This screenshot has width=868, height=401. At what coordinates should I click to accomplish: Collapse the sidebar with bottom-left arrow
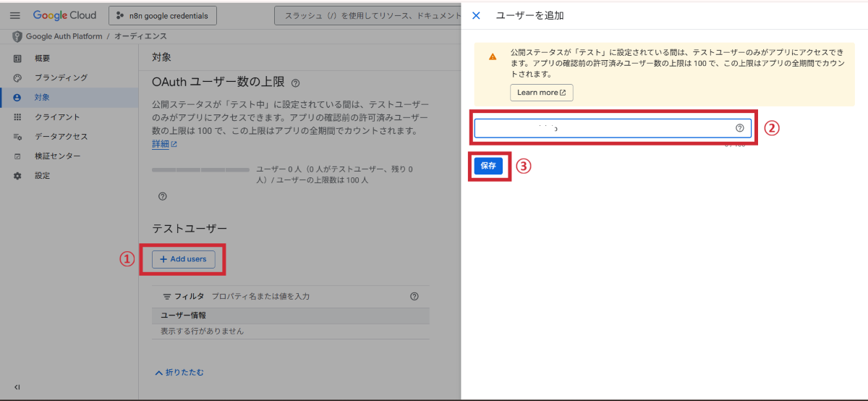17,387
